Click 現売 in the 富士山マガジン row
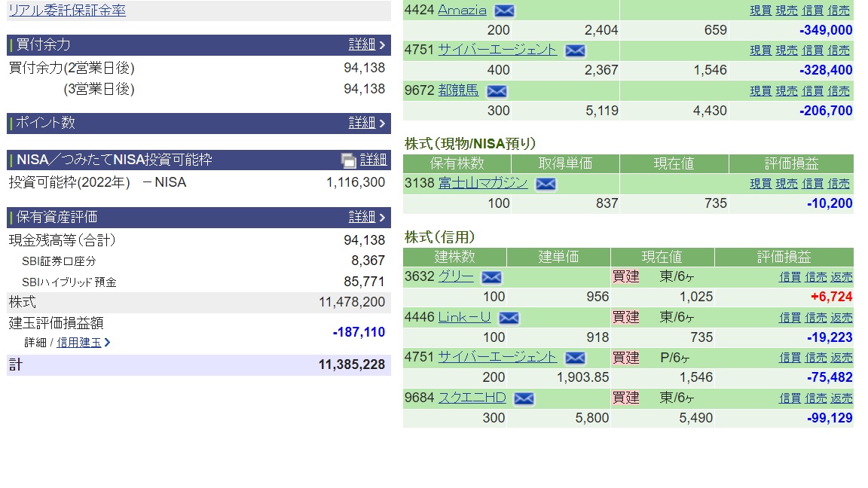The width and height of the screenshot is (868, 488). pos(787,184)
